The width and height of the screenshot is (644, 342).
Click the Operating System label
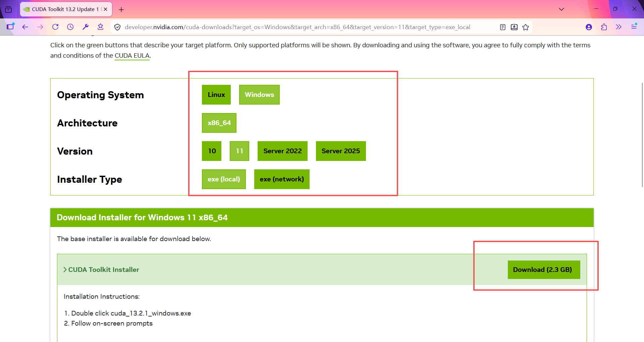tap(100, 95)
